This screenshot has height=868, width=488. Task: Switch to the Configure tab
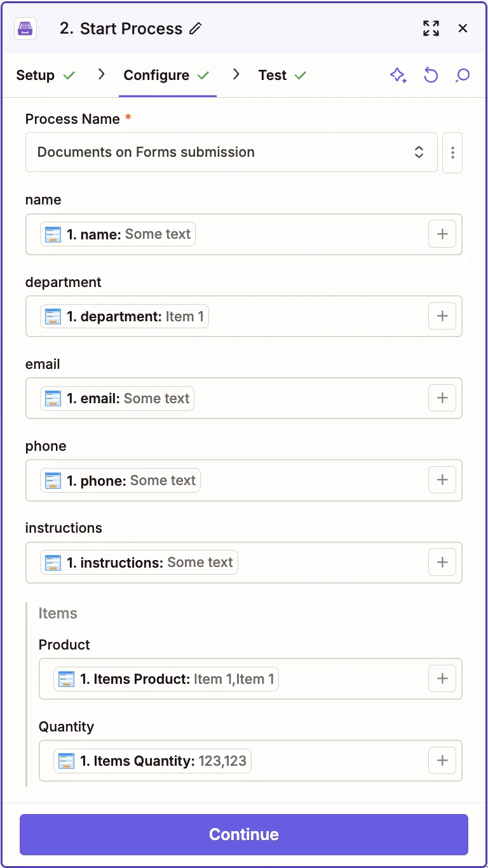coord(166,75)
